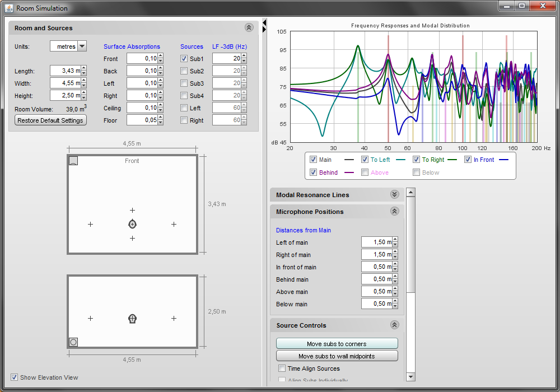Click the in-front microphone marker in plan view
Image resolution: width=560 pixels, height=392 pixels.
132,211
